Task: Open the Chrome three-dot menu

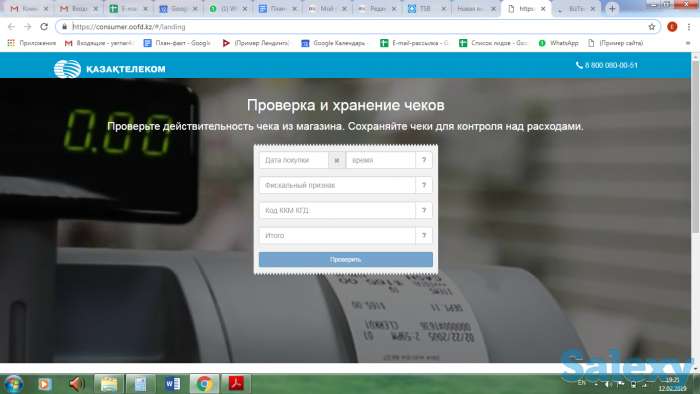Action: (x=689, y=27)
